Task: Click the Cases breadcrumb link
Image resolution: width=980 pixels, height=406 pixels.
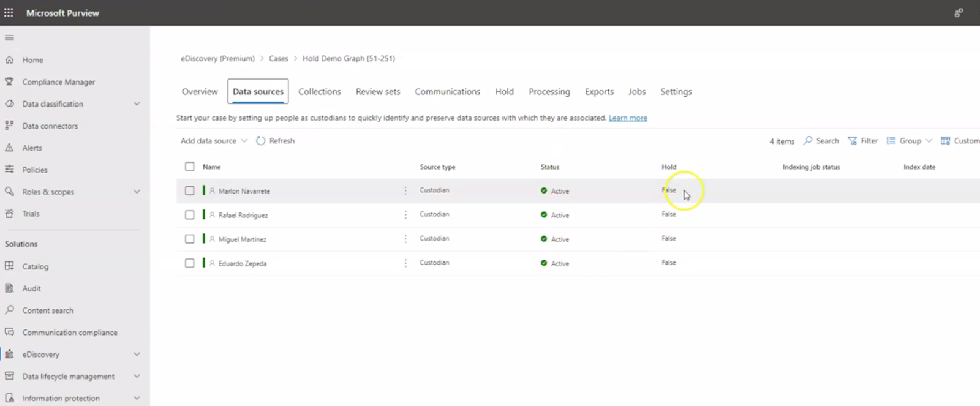Action: [279, 58]
